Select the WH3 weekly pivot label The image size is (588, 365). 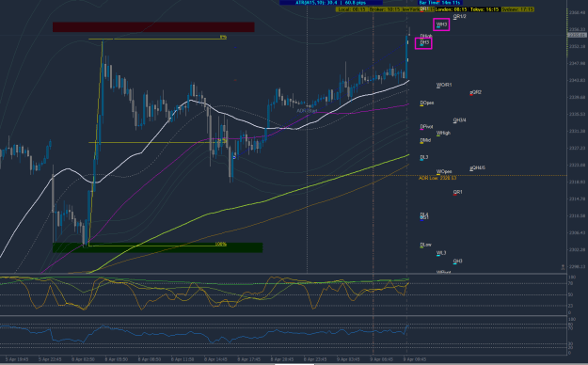(x=441, y=24)
